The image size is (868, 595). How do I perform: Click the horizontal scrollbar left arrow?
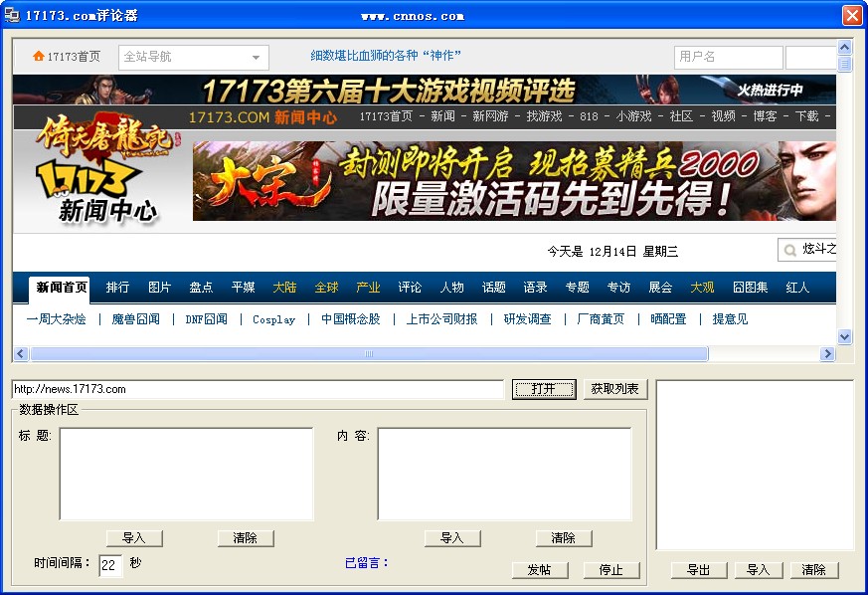pyautogui.click(x=21, y=353)
